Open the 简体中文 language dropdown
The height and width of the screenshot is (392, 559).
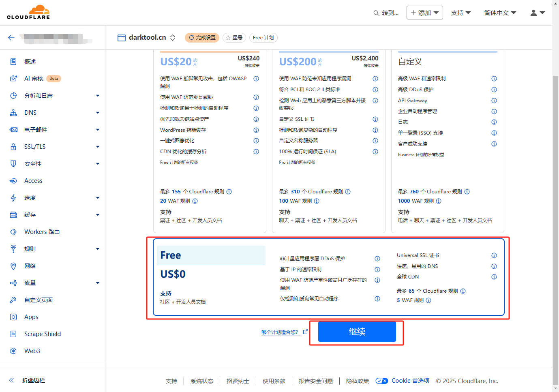[x=500, y=13]
